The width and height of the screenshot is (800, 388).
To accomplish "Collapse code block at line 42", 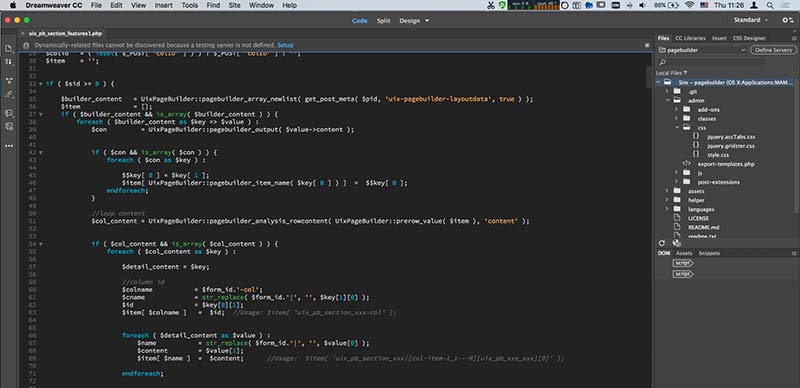I will (41, 152).
